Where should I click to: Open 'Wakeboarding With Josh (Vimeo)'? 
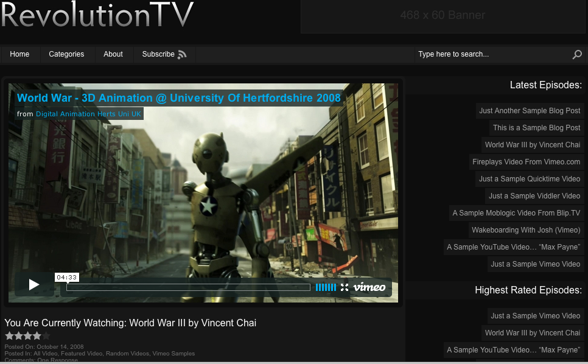point(526,230)
